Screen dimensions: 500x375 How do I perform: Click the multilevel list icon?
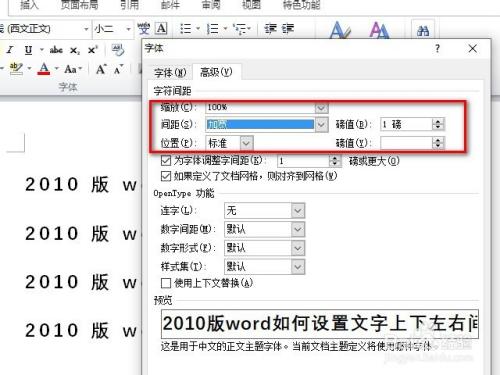239,29
